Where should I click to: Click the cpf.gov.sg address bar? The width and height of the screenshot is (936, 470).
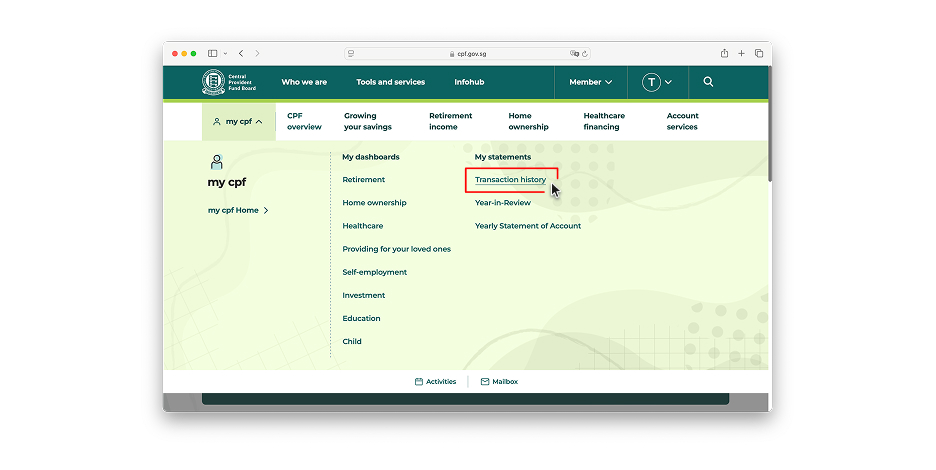468,54
